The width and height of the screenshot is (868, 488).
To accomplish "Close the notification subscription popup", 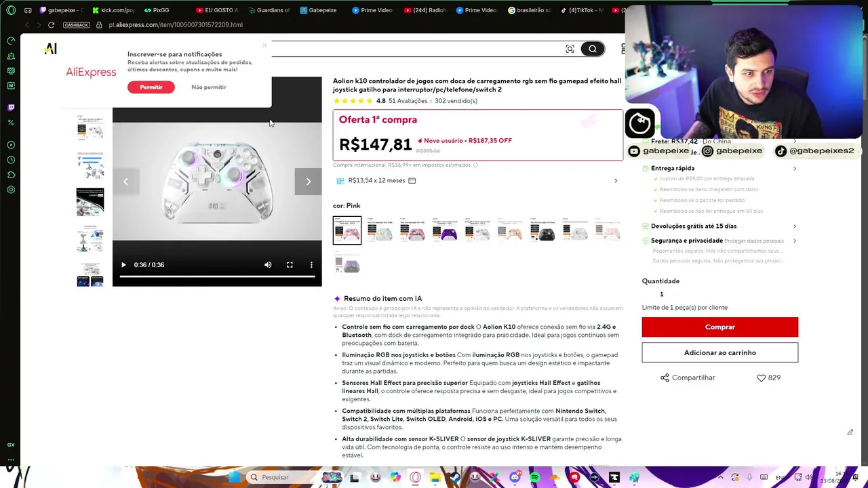I will (264, 45).
